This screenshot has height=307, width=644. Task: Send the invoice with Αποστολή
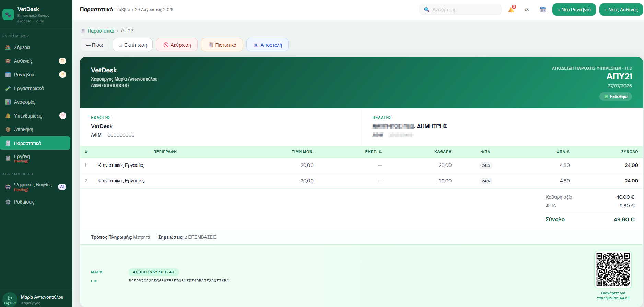[267, 45]
